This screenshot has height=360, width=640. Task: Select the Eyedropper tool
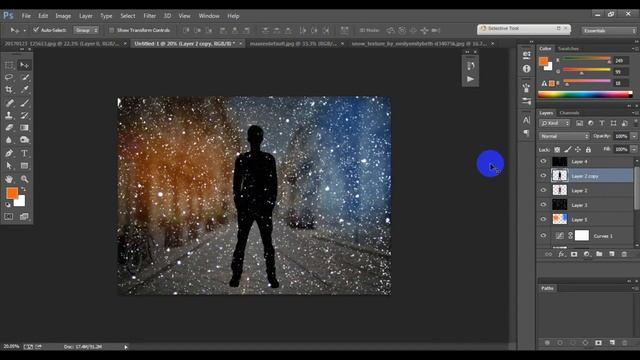(24, 89)
